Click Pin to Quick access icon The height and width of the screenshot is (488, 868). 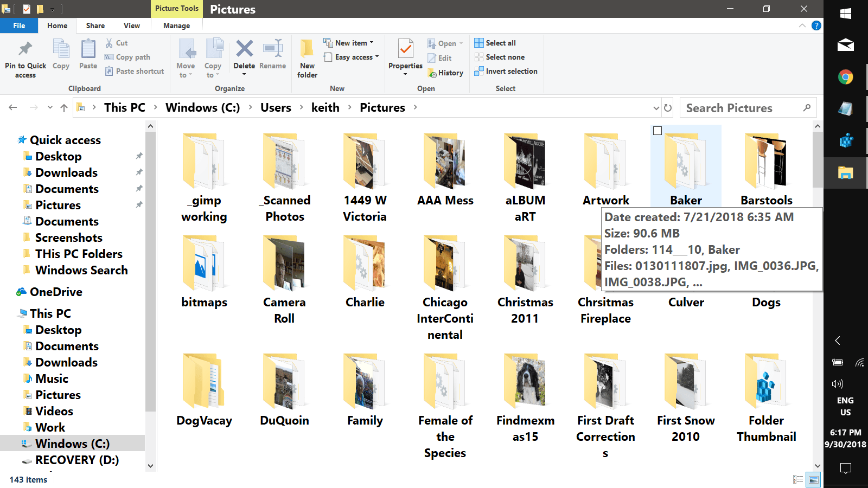pyautogui.click(x=25, y=49)
